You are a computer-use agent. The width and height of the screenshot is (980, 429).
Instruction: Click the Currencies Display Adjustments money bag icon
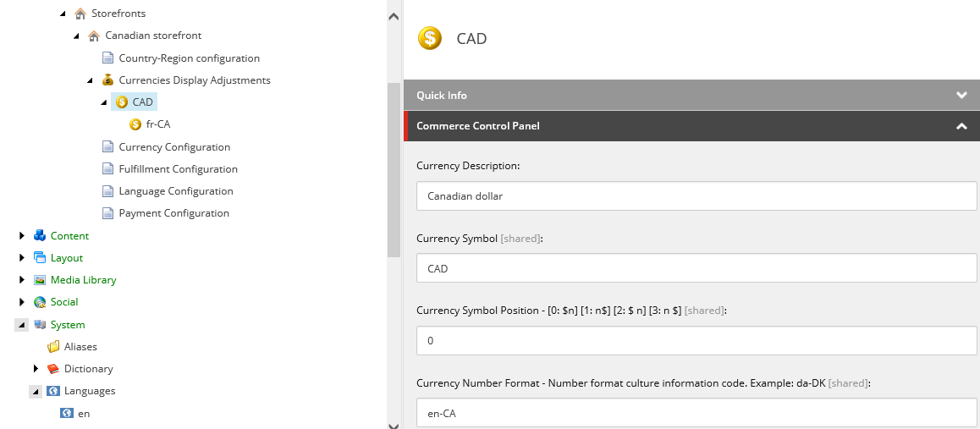107,80
